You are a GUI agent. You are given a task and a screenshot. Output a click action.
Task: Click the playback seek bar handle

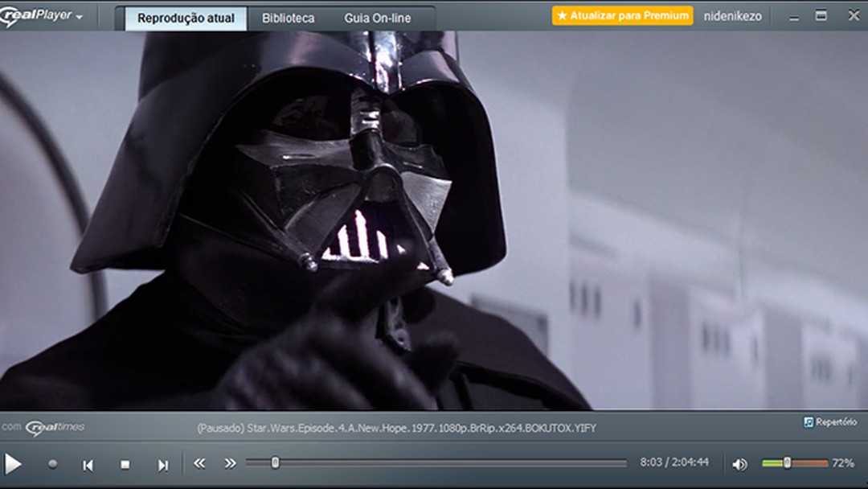click(x=275, y=462)
